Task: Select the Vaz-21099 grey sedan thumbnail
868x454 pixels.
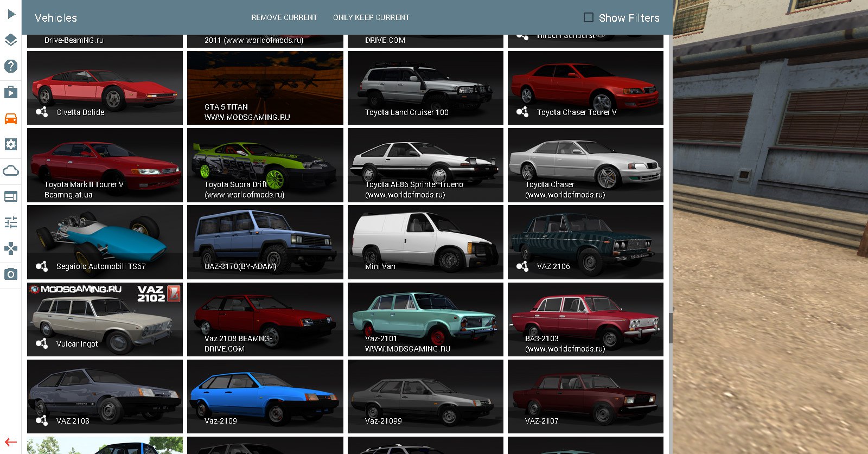Action: pyautogui.click(x=425, y=397)
